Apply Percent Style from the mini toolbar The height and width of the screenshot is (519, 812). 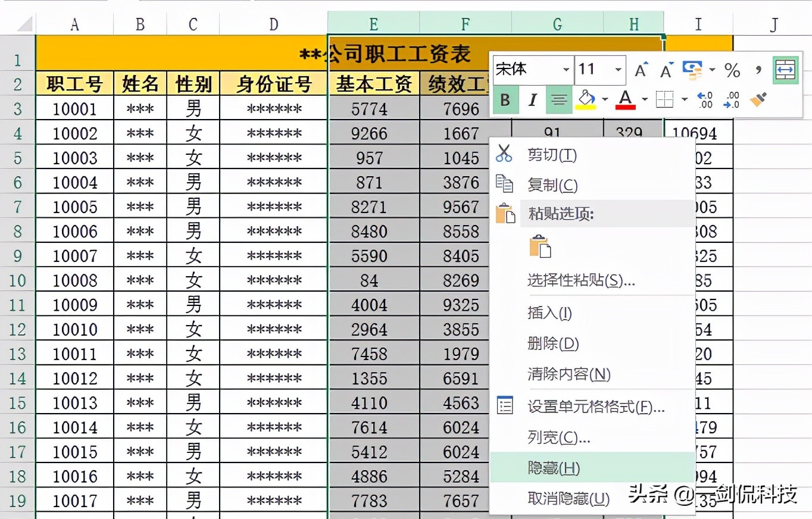(x=733, y=69)
